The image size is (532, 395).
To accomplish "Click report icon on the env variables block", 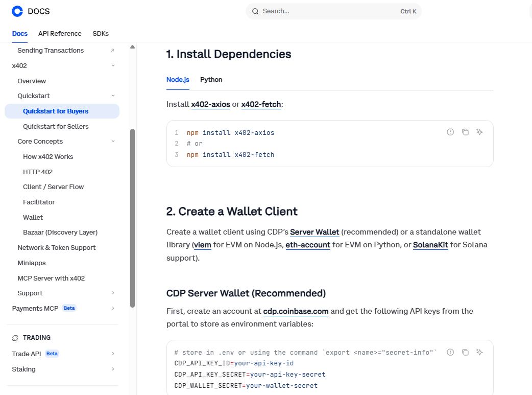I will (450, 352).
